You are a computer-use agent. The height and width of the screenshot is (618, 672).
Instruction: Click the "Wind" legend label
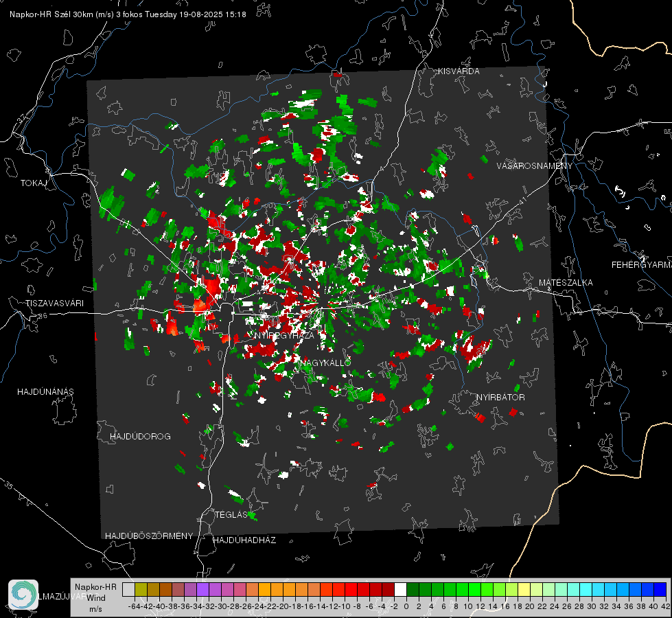pos(96,598)
